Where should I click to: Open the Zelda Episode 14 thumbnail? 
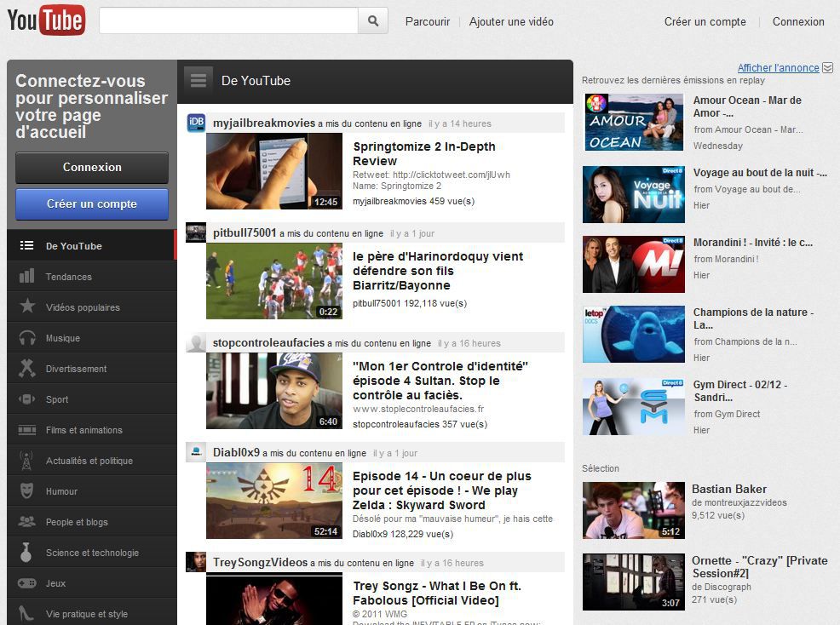click(x=274, y=500)
